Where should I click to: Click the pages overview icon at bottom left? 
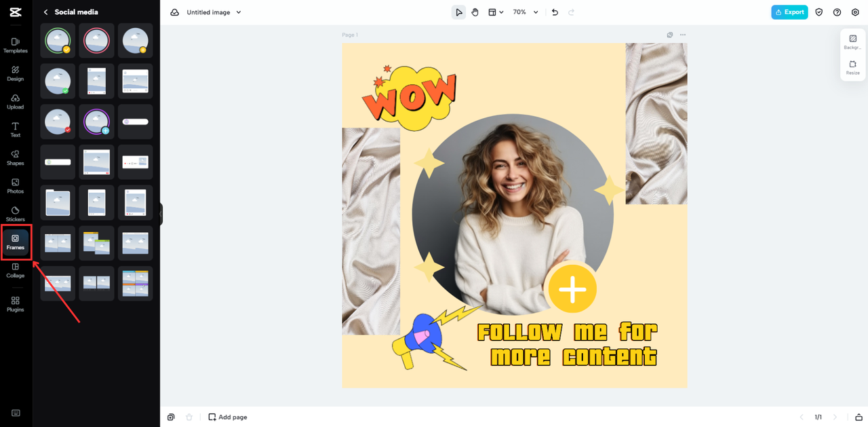click(x=172, y=417)
